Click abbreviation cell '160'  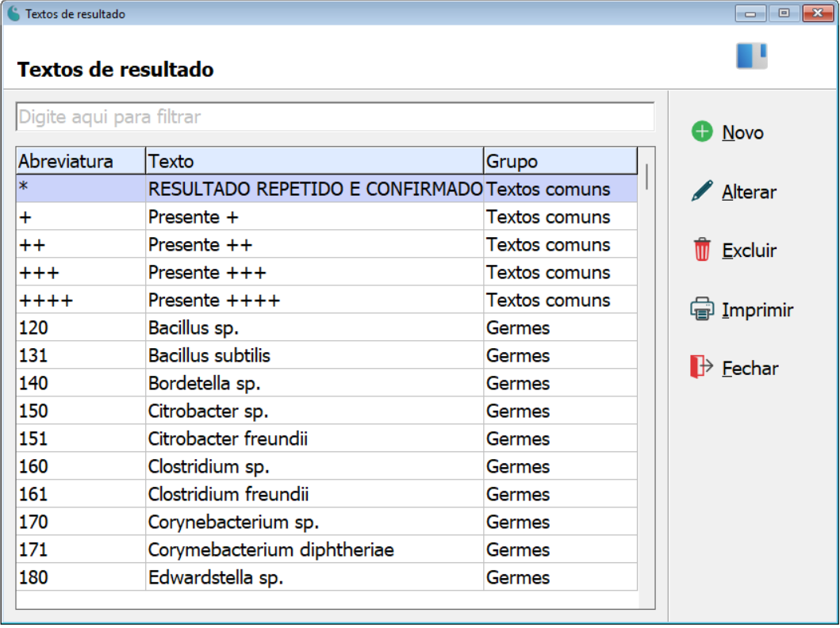(80, 467)
